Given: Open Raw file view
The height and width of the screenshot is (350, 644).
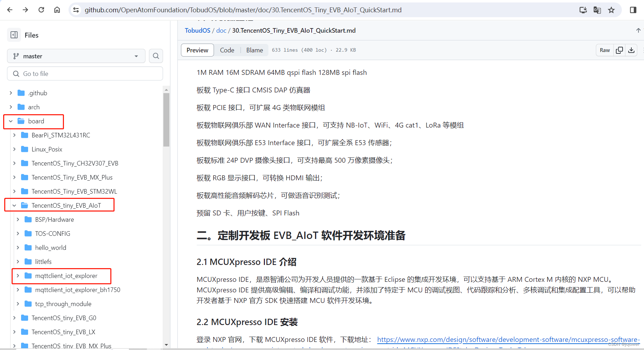Looking at the screenshot, I should click(605, 50).
